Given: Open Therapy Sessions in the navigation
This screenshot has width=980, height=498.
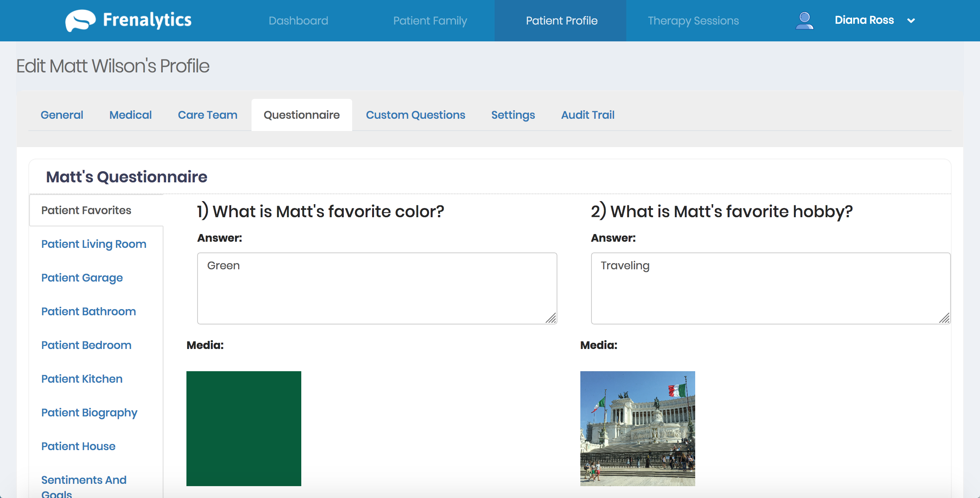Looking at the screenshot, I should click(693, 21).
